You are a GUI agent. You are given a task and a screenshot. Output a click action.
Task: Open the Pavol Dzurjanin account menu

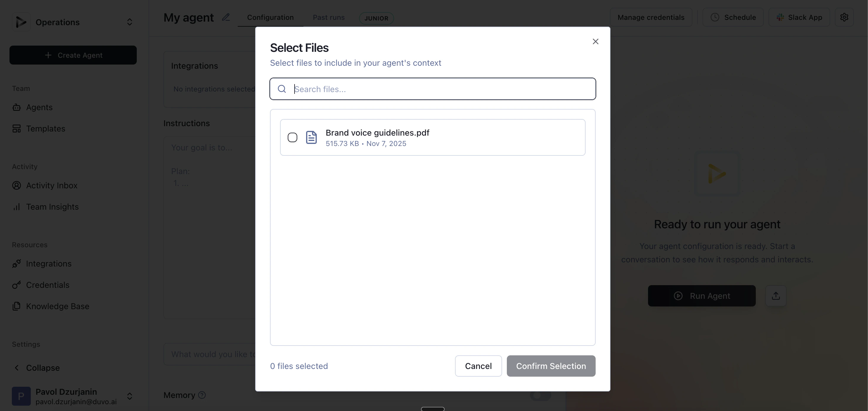pos(73,396)
